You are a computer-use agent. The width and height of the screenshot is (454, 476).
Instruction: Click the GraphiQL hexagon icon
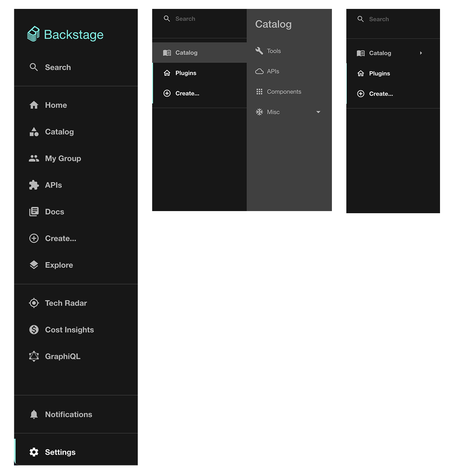[34, 356]
